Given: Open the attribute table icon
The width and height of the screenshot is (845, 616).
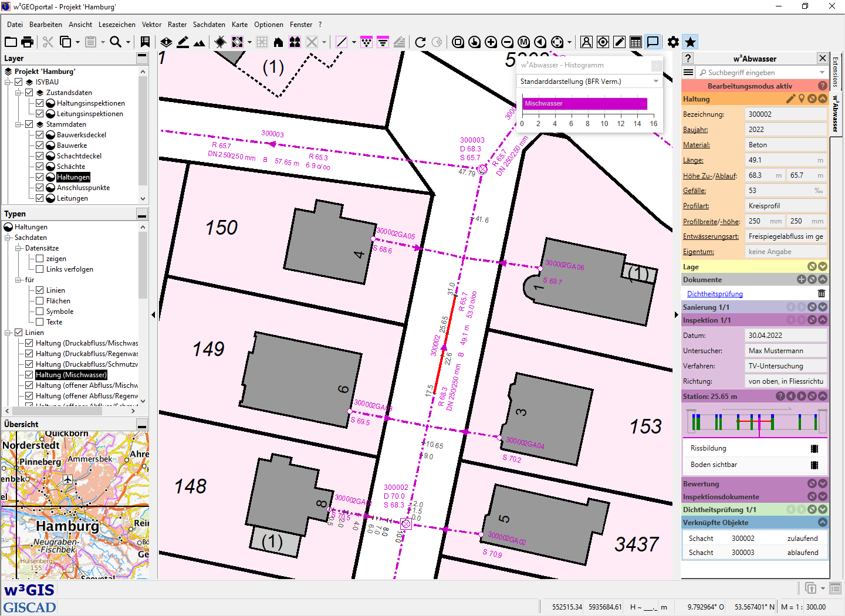Looking at the screenshot, I should point(636,42).
